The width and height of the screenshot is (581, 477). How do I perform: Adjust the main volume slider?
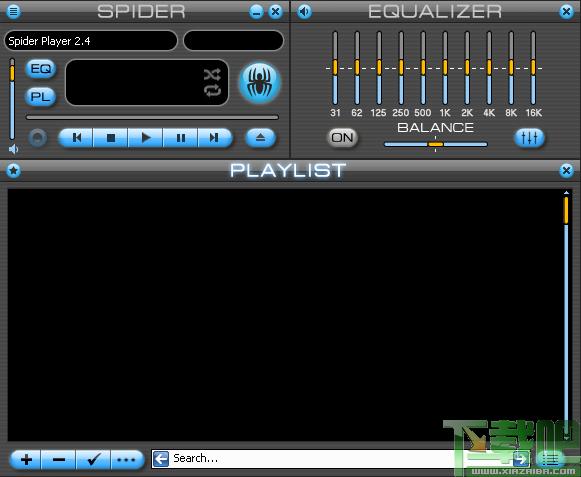(x=12, y=99)
